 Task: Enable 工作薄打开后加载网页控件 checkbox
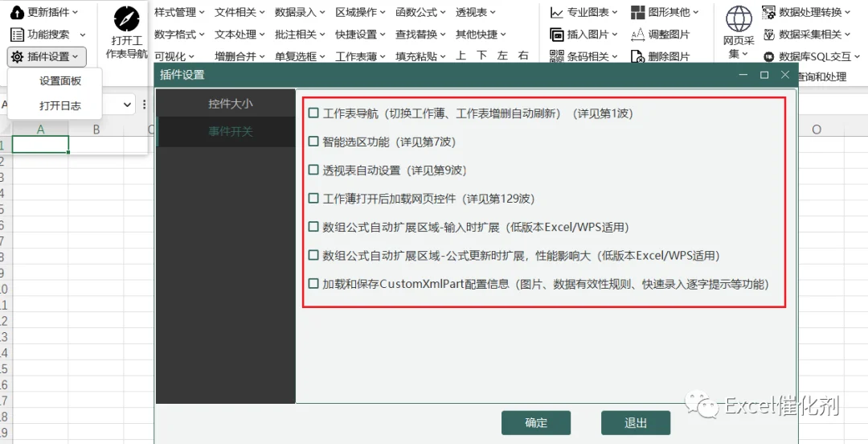coord(314,199)
